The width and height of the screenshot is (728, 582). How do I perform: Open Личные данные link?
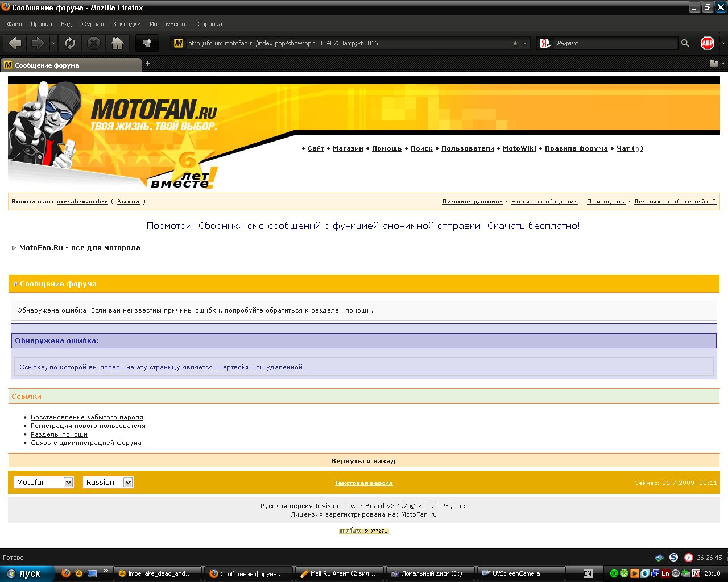pyautogui.click(x=472, y=201)
